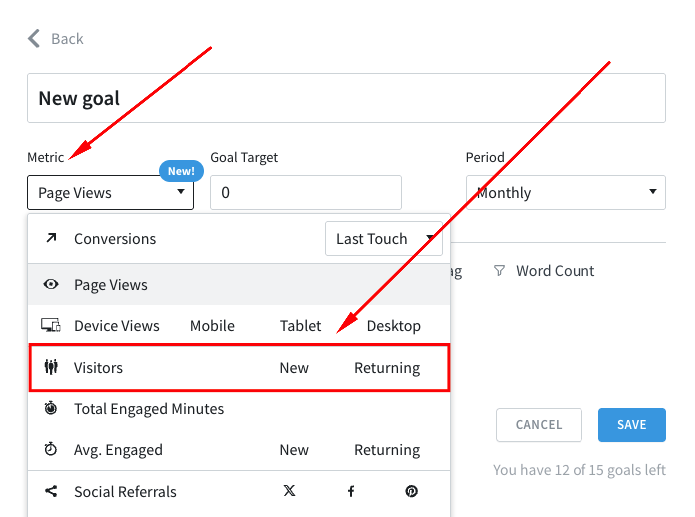Click the Conversions arrow icon
The height and width of the screenshot is (517, 695).
pos(51,239)
